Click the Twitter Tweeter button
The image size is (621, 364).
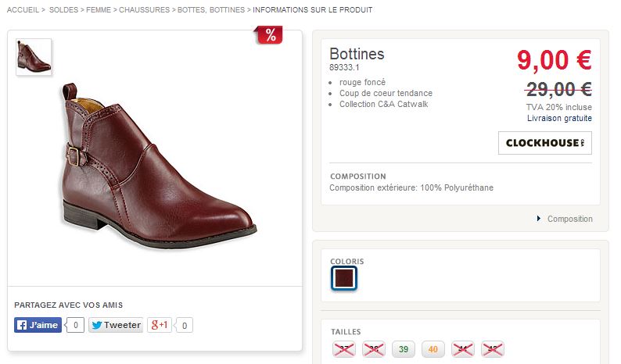click(115, 325)
